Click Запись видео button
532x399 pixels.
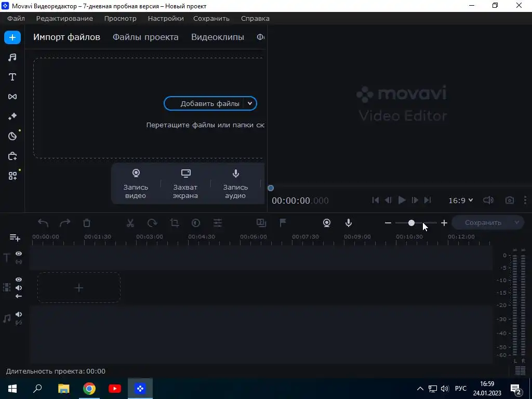click(x=136, y=184)
